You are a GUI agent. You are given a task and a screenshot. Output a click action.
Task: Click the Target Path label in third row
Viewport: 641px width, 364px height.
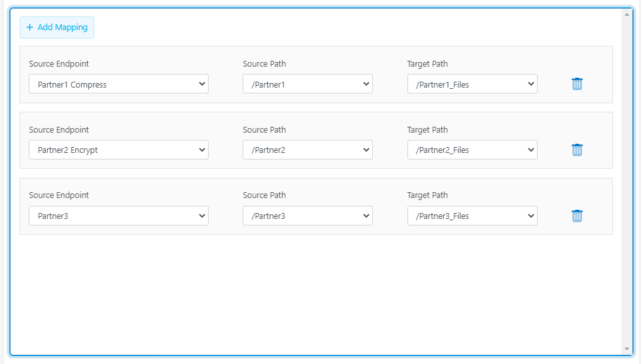click(x=427, y=195)
